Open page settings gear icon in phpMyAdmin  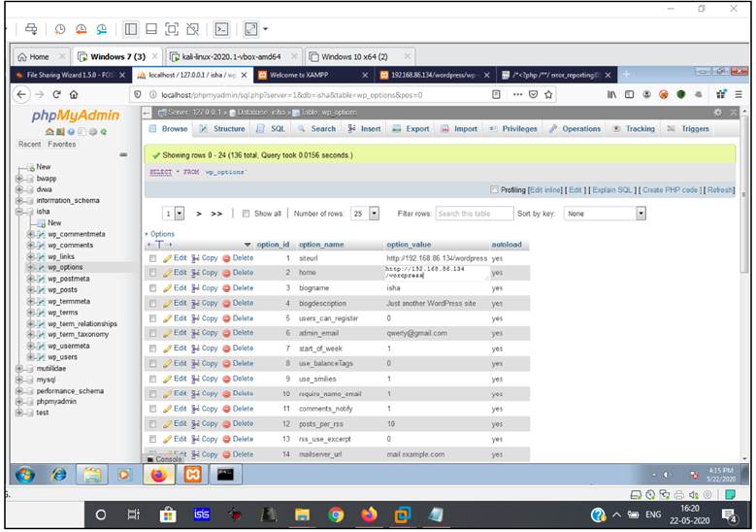[718, 114]
